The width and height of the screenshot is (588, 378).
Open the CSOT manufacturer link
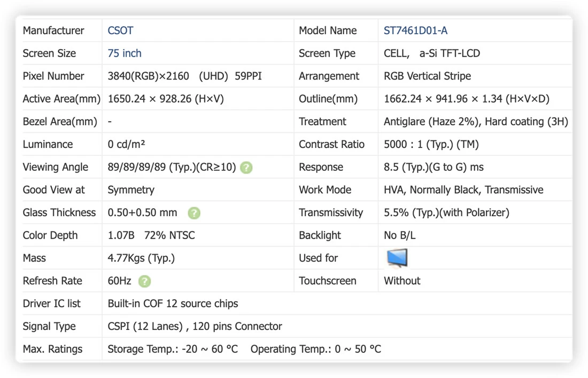click(x=120, y=30)
